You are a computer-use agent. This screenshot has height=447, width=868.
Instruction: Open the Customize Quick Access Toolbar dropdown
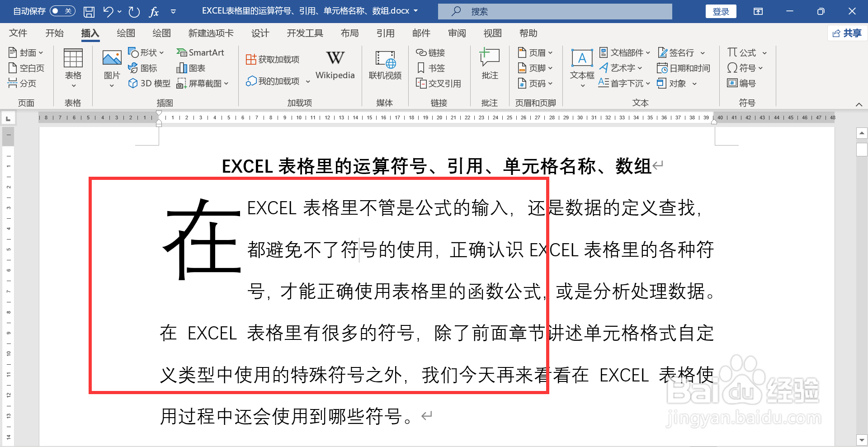(x=173, y=12)
